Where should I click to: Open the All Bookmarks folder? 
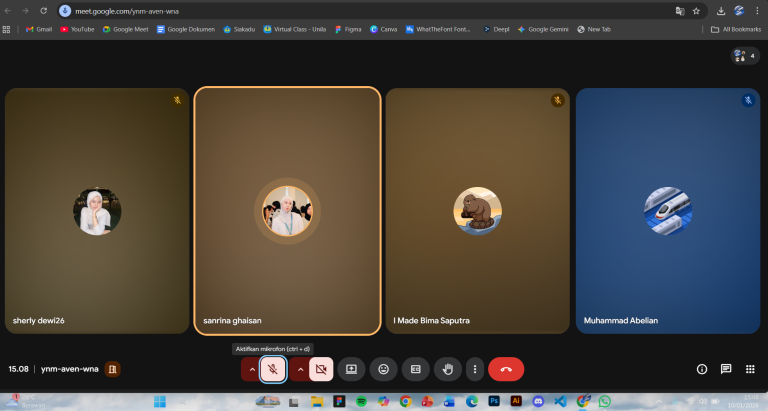point(736,30)
